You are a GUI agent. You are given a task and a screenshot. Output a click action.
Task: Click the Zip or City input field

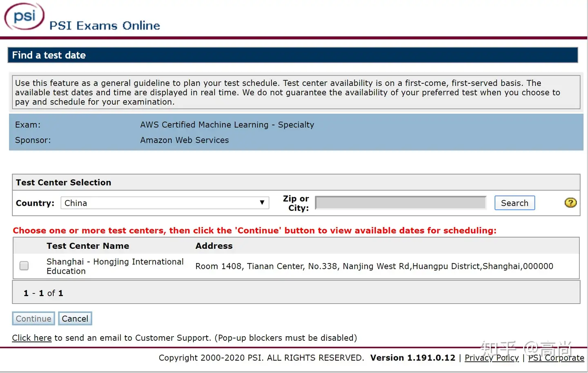[x=401, y=203]
